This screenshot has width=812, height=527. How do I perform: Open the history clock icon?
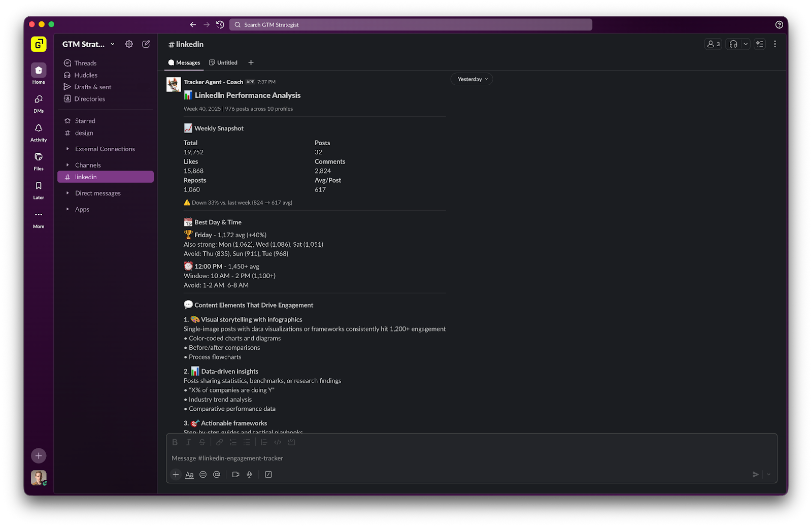point(220,24)
